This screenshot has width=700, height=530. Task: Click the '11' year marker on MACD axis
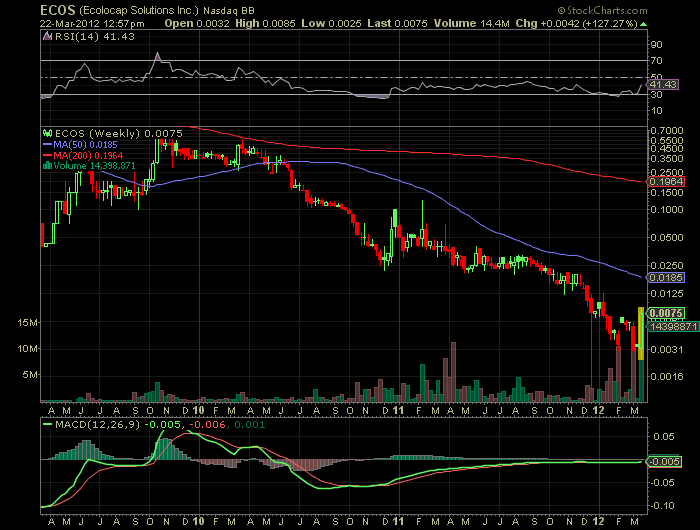coord(397,519)
